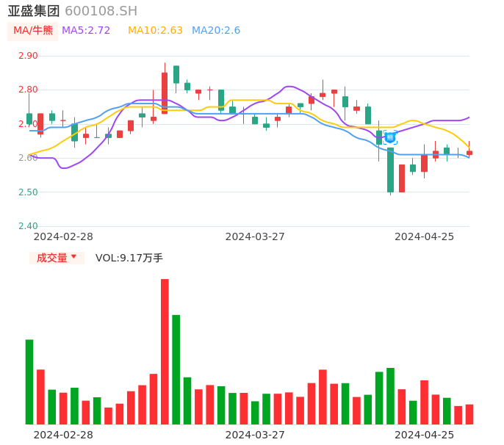Click the blue bear marker icon on chart
This screenshot has width=504, height=445.
click(390, 137)
